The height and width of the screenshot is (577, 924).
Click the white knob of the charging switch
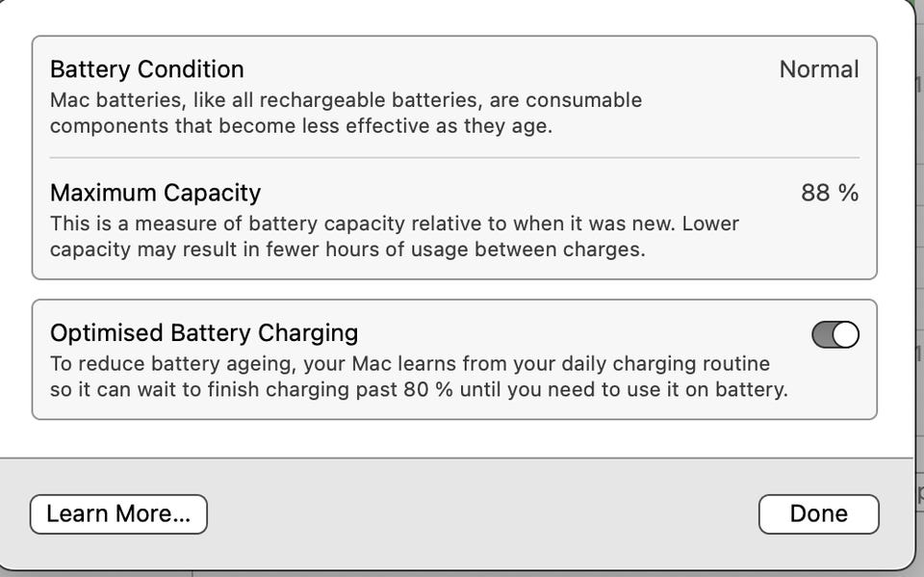pyautogui.click(x=845, y=334)
